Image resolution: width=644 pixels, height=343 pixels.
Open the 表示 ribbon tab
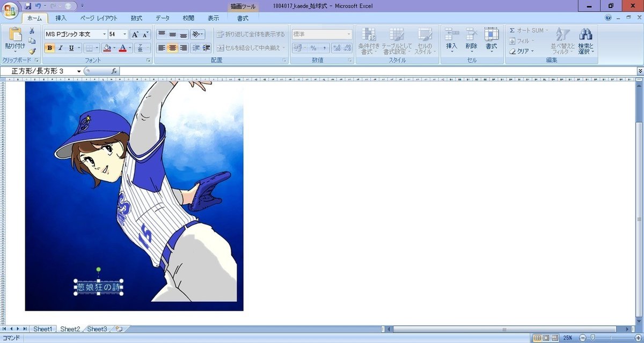click(213, 18)
